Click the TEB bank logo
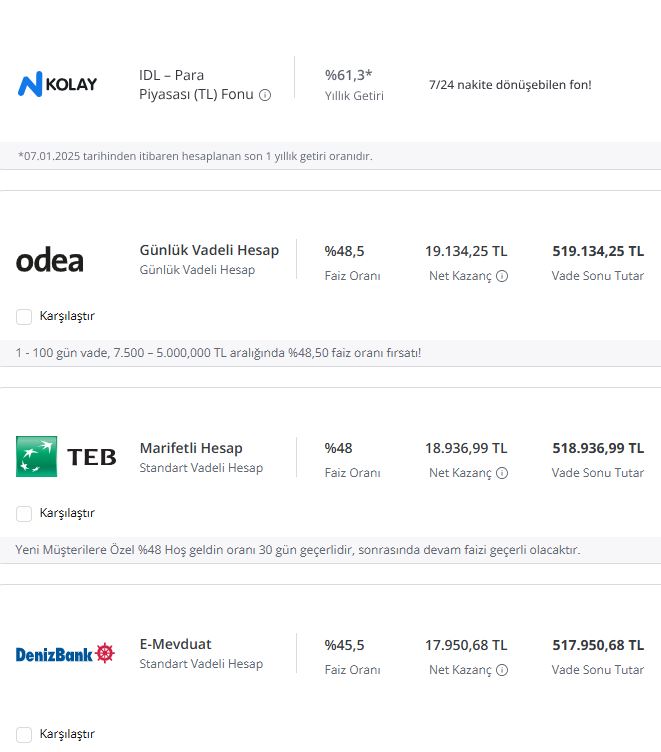Screen dimensions: 661x752 pos(66,457)
